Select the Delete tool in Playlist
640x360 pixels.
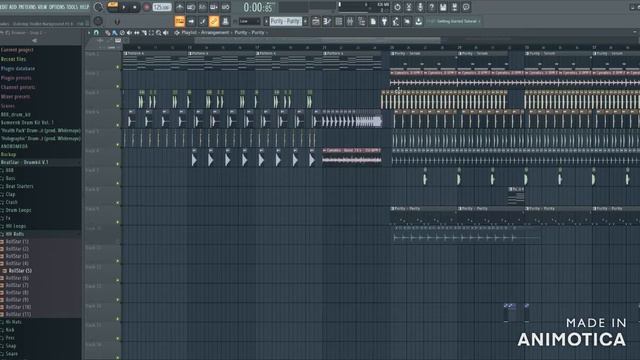[x=122, y=33]
